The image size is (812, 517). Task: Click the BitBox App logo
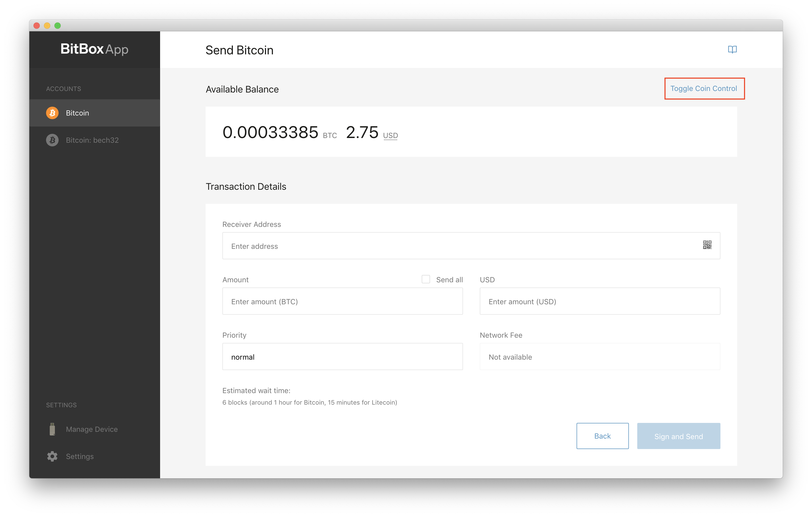point(94,49)
